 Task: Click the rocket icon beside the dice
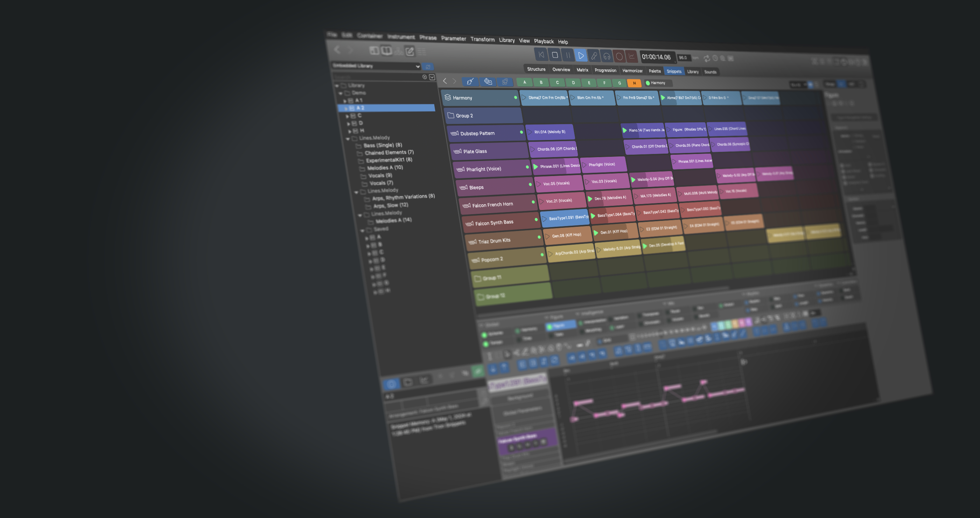click(505, 82)
